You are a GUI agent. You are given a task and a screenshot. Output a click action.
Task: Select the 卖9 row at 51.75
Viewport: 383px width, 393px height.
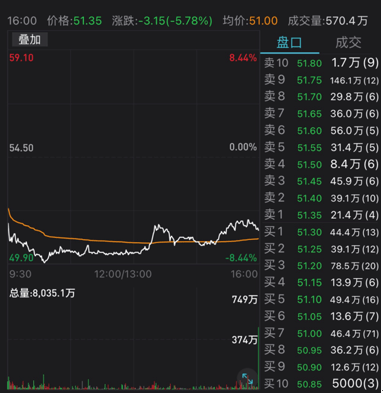pos(321,80)
